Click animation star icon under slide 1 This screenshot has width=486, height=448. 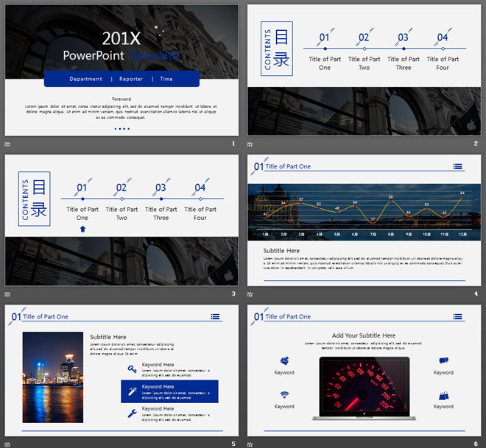[x=7, y=144]
